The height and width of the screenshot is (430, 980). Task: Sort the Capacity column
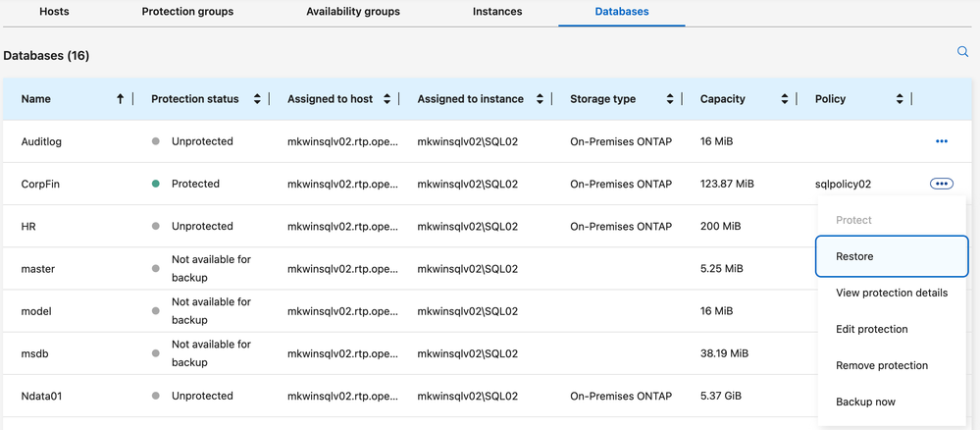785,99
